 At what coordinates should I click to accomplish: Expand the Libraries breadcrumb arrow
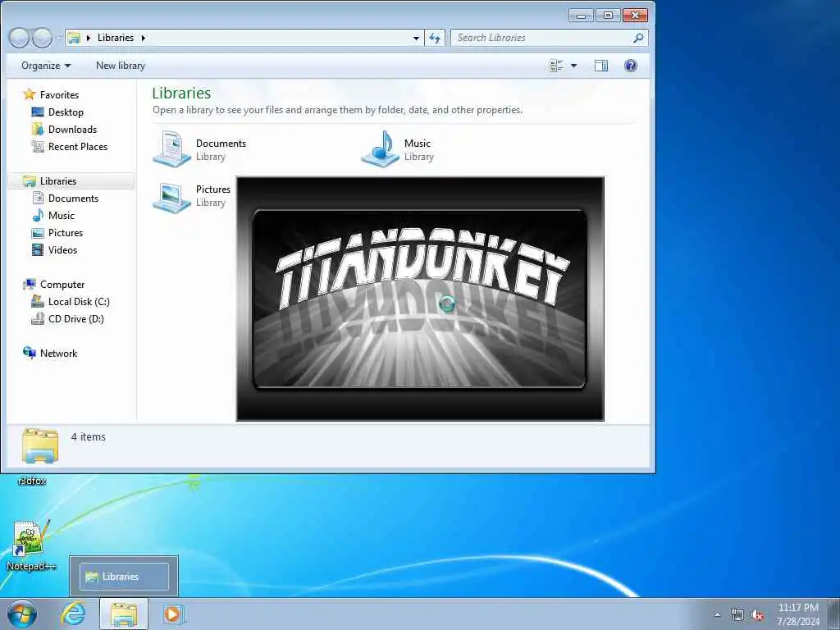pyautogui.click(x=143, y=38)
